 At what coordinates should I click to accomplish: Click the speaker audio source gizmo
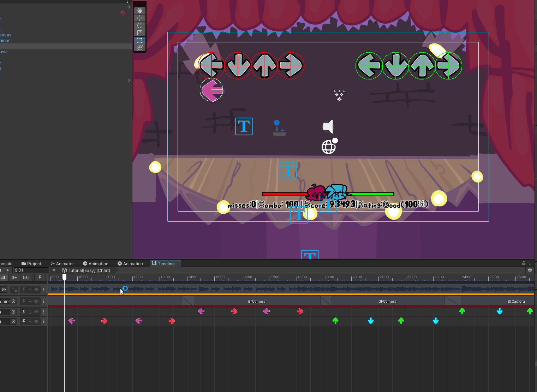(328, 126)
